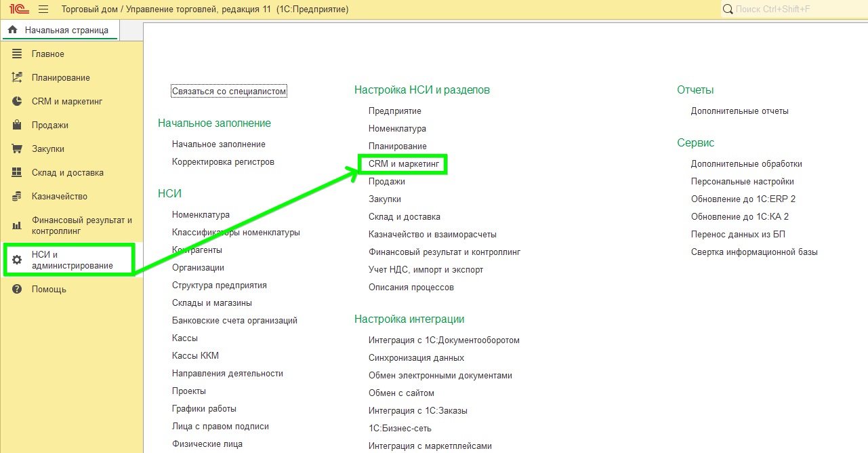Open 1С:Бизнес-сеть integration
The image size is (868, 453).
tap(400, 429)
